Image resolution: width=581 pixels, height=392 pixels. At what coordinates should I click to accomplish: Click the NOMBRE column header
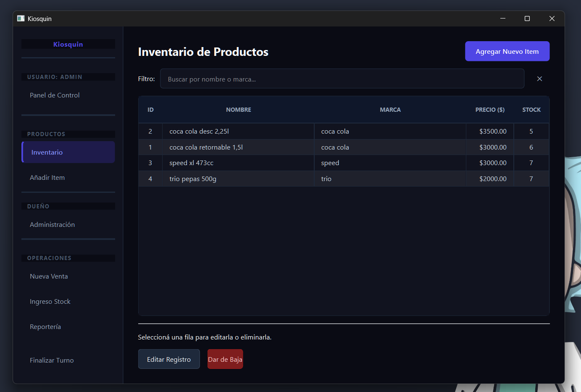tap(238, 109)
